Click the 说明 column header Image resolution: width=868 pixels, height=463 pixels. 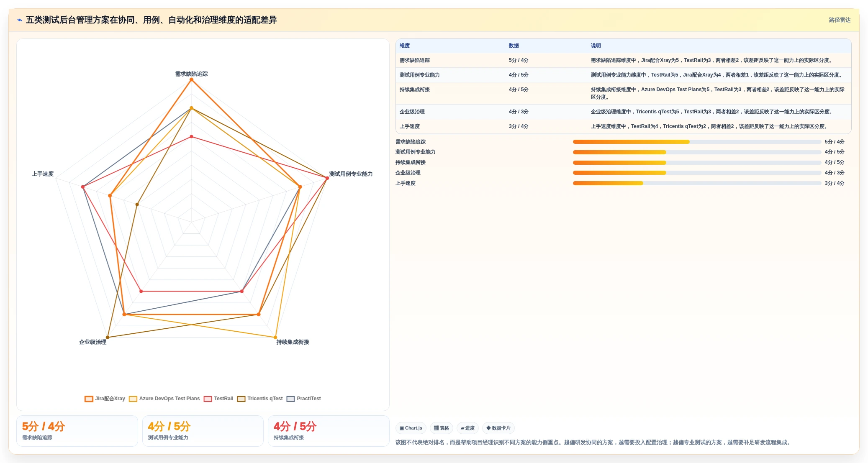point(596,46)
